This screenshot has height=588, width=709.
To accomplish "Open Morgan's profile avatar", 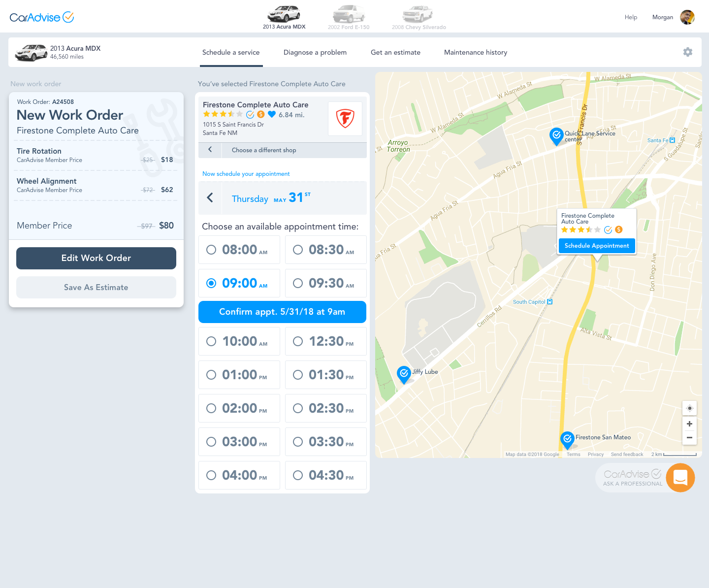I will (687, 17).
